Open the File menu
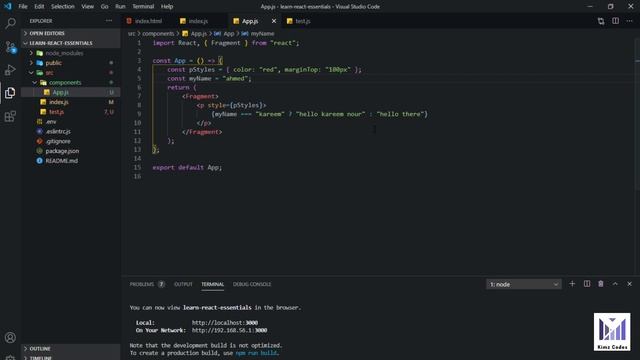 coord(23,7)
